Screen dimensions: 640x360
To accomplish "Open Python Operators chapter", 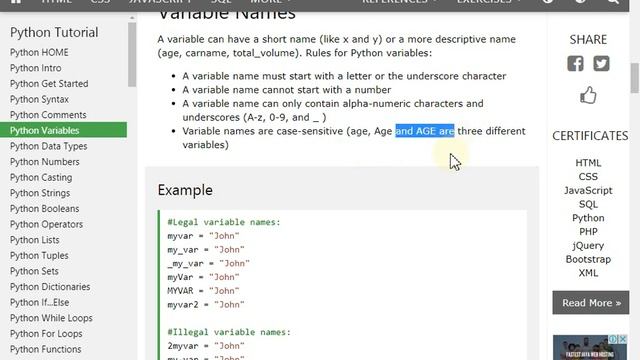I will coord(46,224).
